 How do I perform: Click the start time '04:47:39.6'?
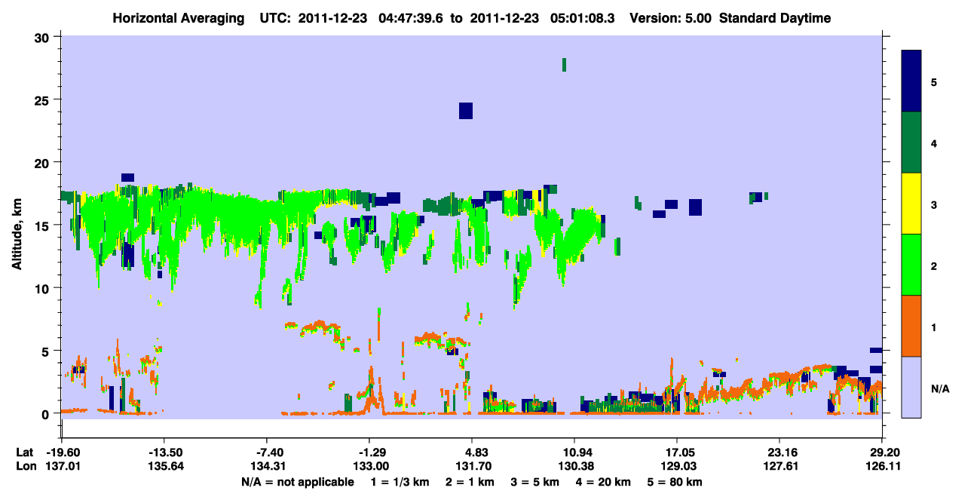[x=409, y=18]
